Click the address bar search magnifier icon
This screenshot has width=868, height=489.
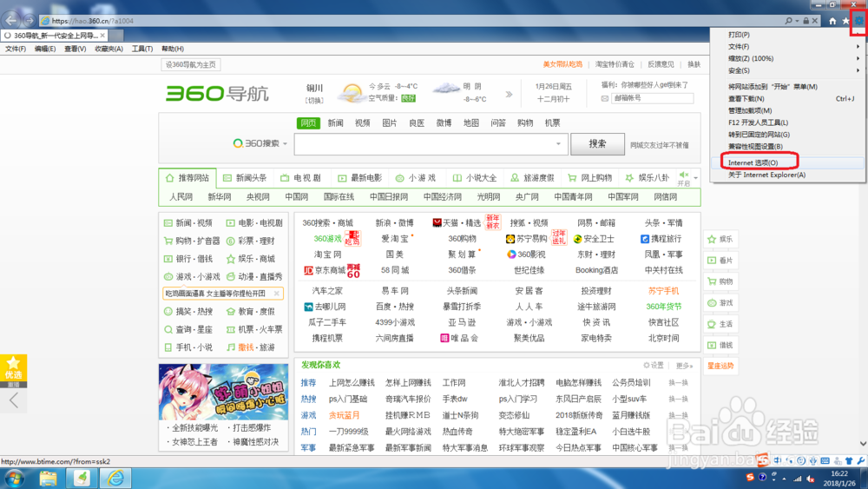(x=788, y=21)
